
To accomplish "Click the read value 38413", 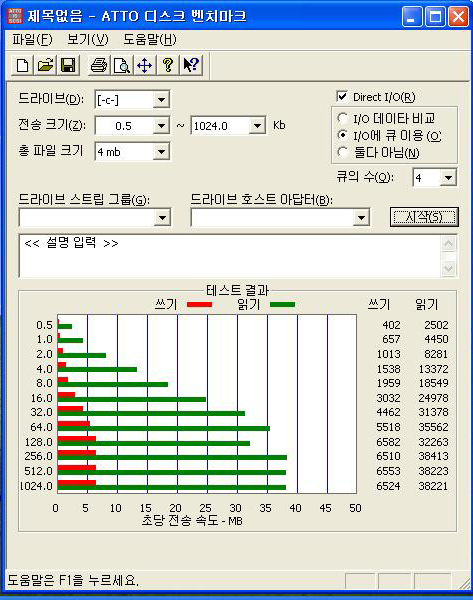I will tap(433, 456).
